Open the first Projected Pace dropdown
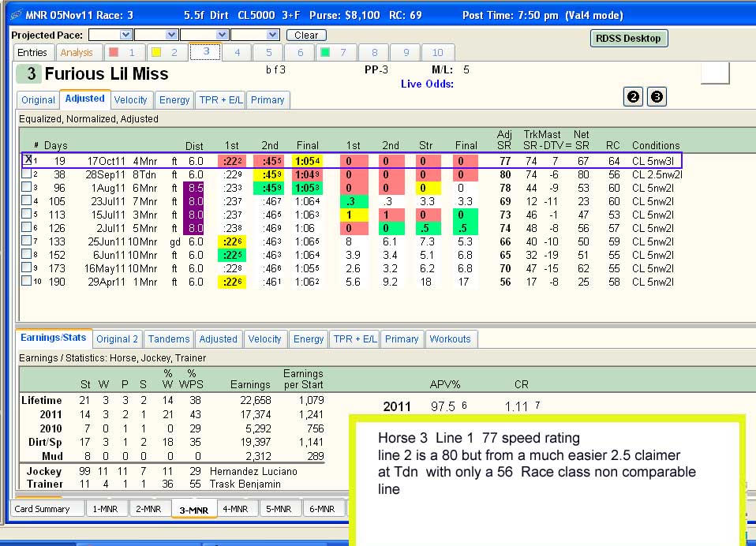 click(x=125, y=35)
